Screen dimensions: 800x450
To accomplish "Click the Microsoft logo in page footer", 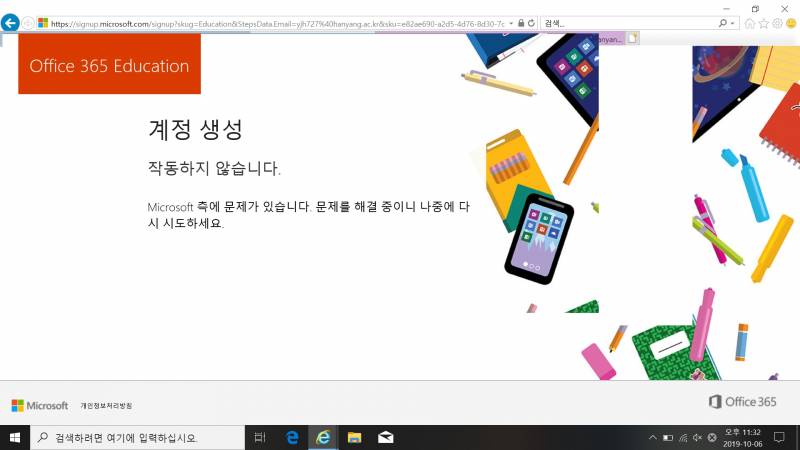I will click(x=40, y=406).
